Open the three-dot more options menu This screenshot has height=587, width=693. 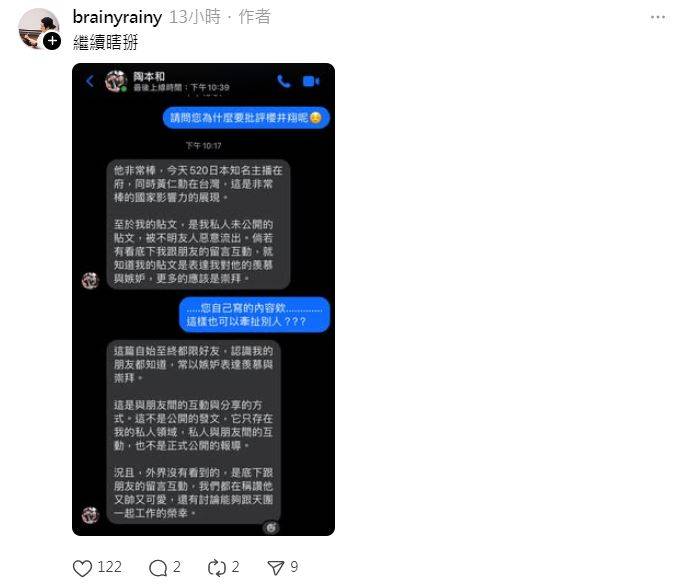[x=658, y=17]
